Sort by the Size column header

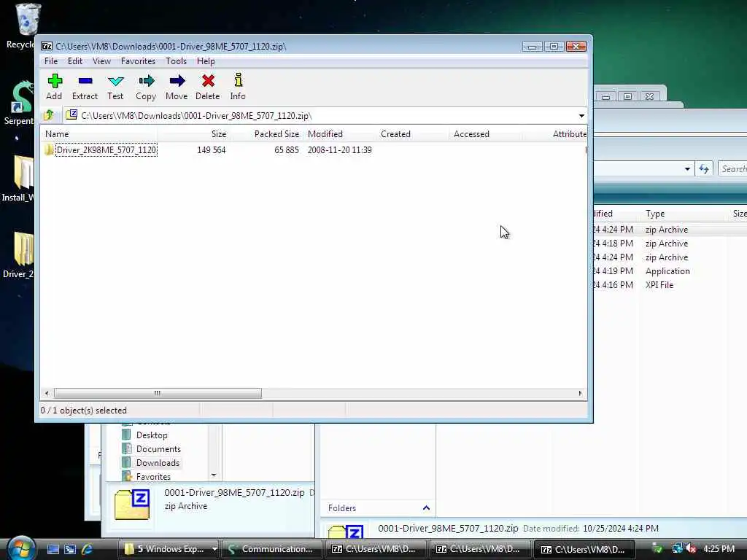click(x=194, y=134)
